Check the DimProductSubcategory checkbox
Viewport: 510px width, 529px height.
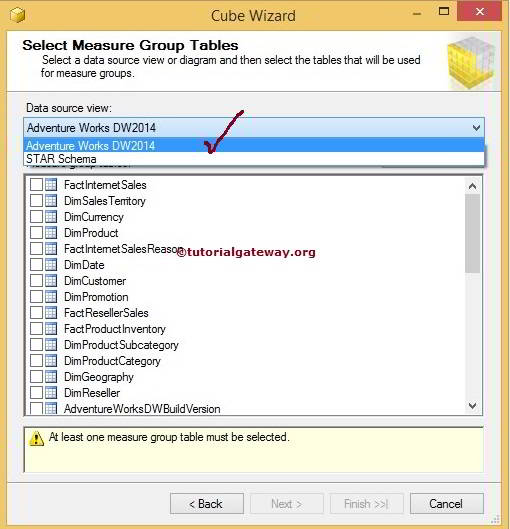coord(36,344)
